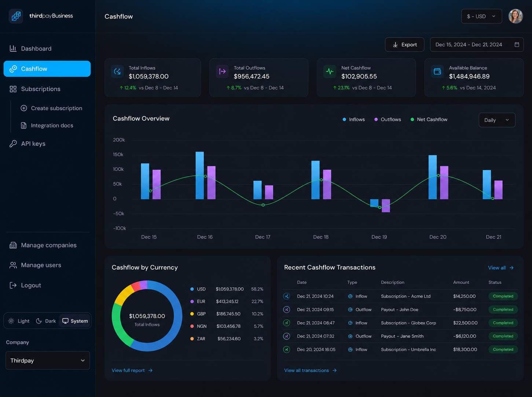Viewport: 532px width, 397px height.
Task: Open the user profile avatar
Action: (516, 16)
